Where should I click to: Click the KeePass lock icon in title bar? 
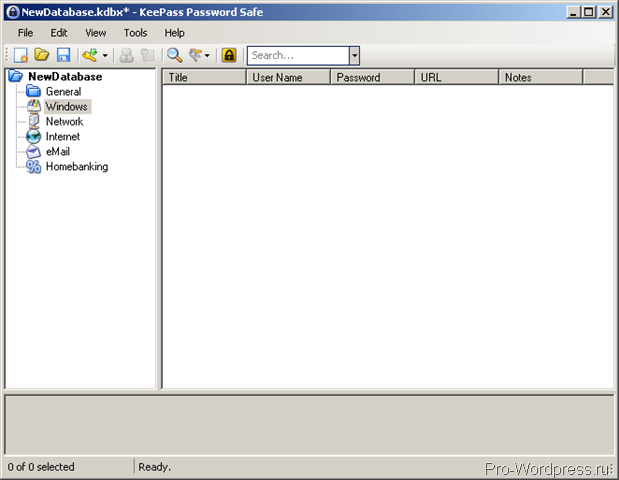[x=12, y=12]
